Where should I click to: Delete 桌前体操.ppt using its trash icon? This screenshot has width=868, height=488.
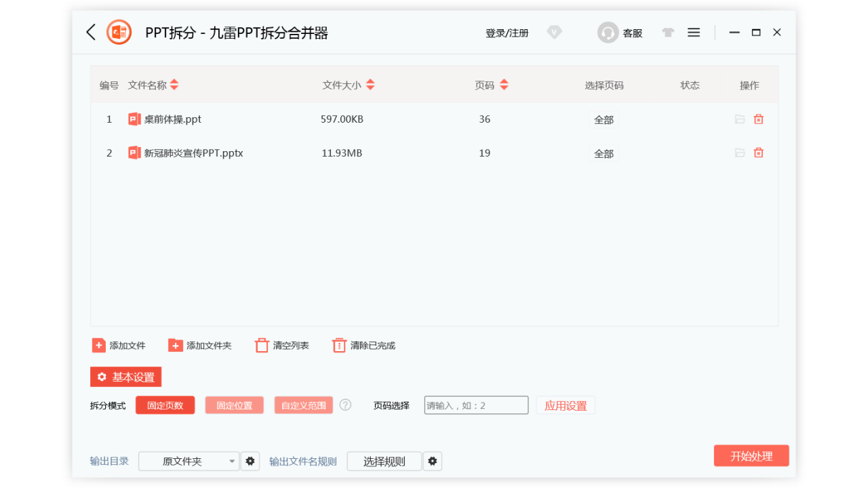(x=758, y=119)
